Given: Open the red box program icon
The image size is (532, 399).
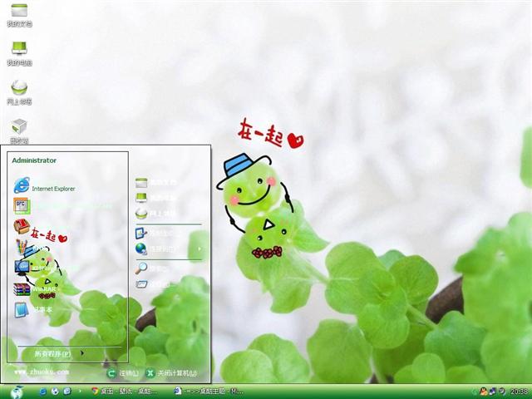Looking at the screenshot, I should tap(22, 226).
